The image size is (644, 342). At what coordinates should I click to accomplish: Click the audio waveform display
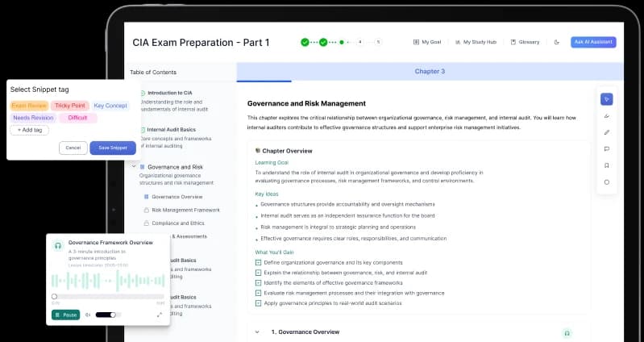pyautogui.click(x=108, y=281)
